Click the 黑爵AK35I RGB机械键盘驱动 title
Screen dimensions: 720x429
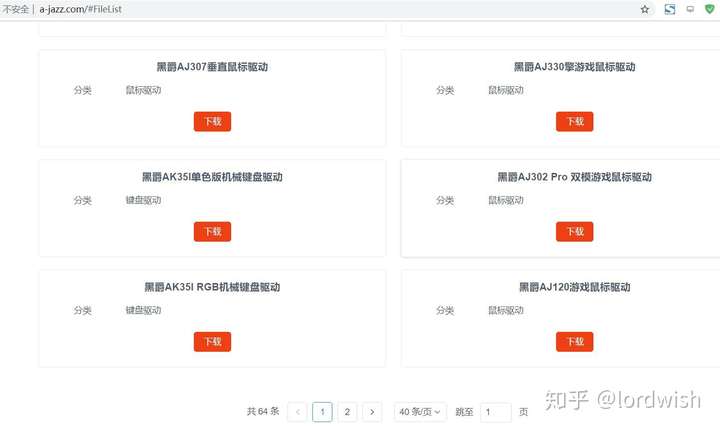[212, 288]
